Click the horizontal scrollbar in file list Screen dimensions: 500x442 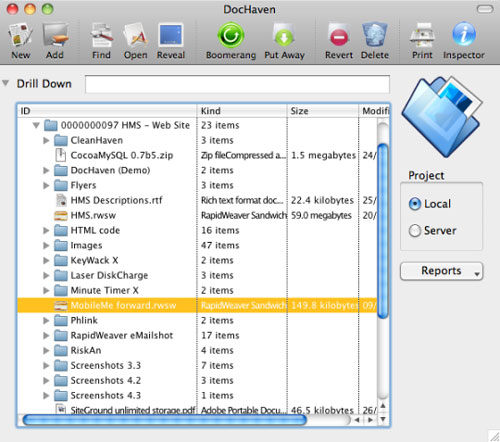coord(164,420)
